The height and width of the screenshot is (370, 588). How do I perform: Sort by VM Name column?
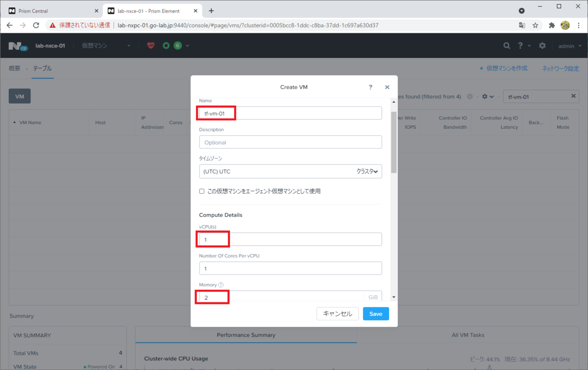(x=29, y=122)
